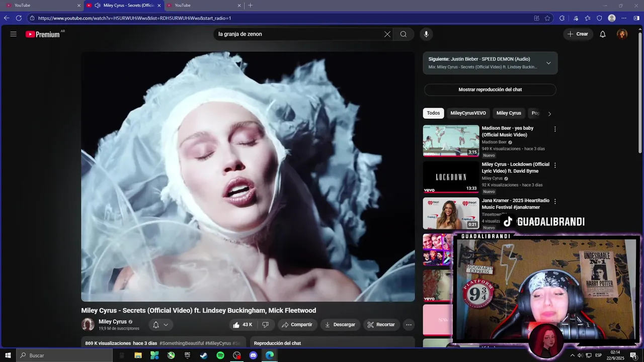This screenshot has width=644, height=362.
Task: Open browser profile avatar
Action: 612,18
